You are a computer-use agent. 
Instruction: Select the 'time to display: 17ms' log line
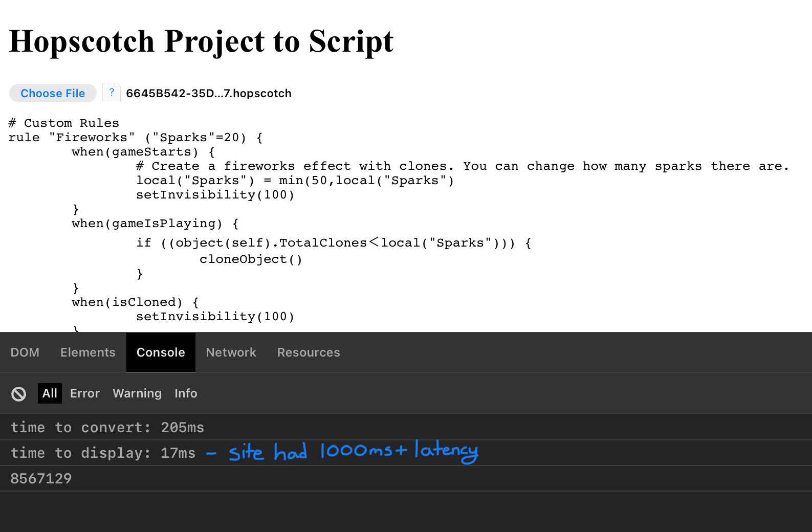pos(103,453)
